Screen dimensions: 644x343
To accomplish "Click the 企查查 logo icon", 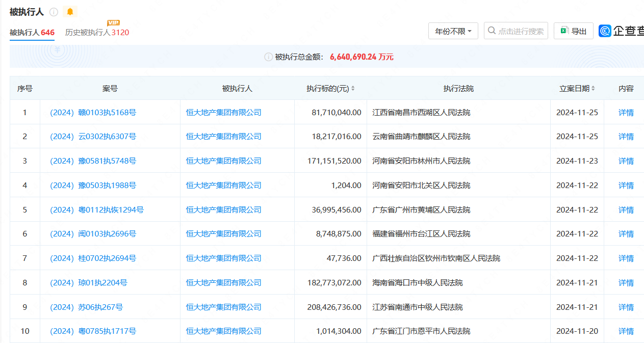I will 605,31.
